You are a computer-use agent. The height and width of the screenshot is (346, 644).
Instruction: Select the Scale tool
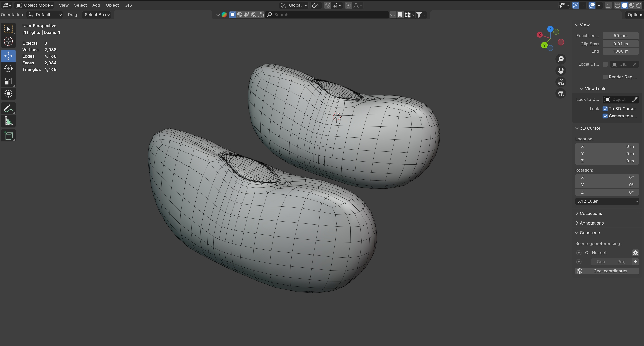point(8,81)
